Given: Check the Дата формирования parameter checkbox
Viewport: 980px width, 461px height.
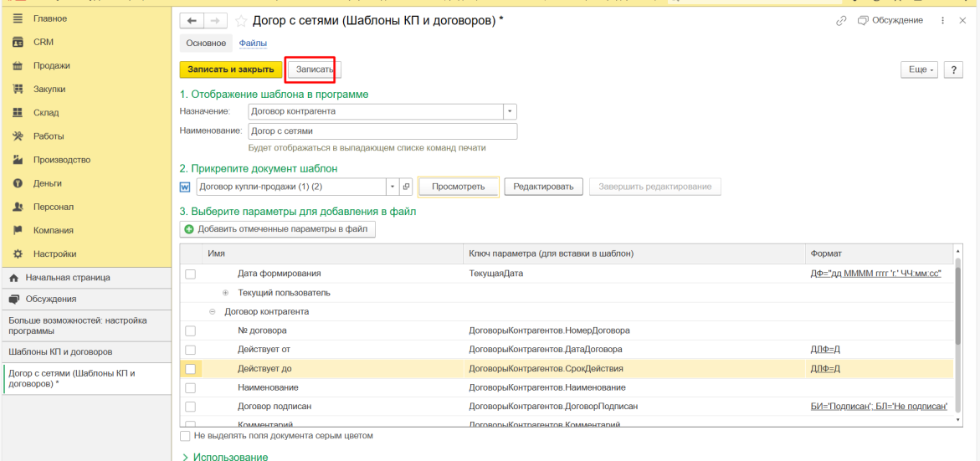Looking at the screenshot, I should 190,274.
